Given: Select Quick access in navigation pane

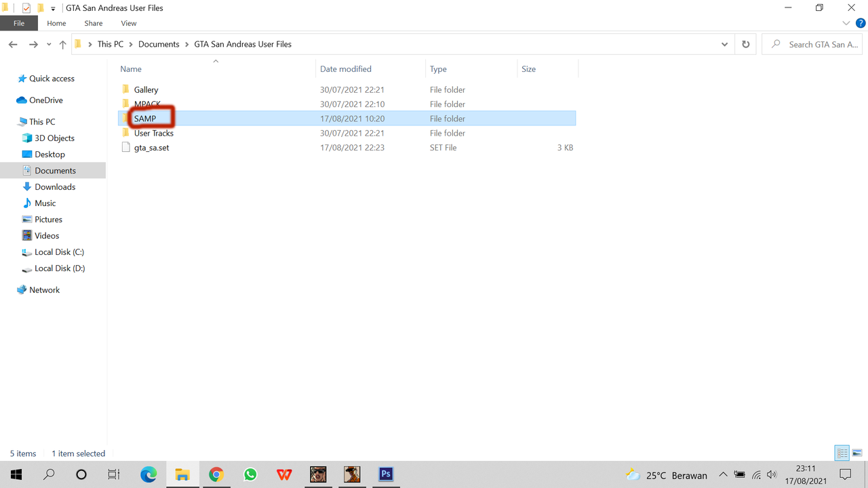Looking at the screenshot, I should (52, 79).
